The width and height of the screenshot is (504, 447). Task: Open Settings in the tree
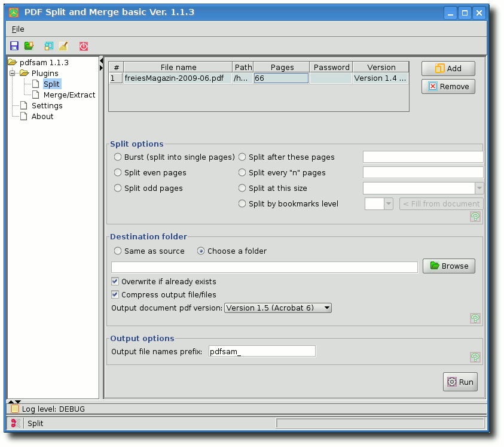click(47, 105)
